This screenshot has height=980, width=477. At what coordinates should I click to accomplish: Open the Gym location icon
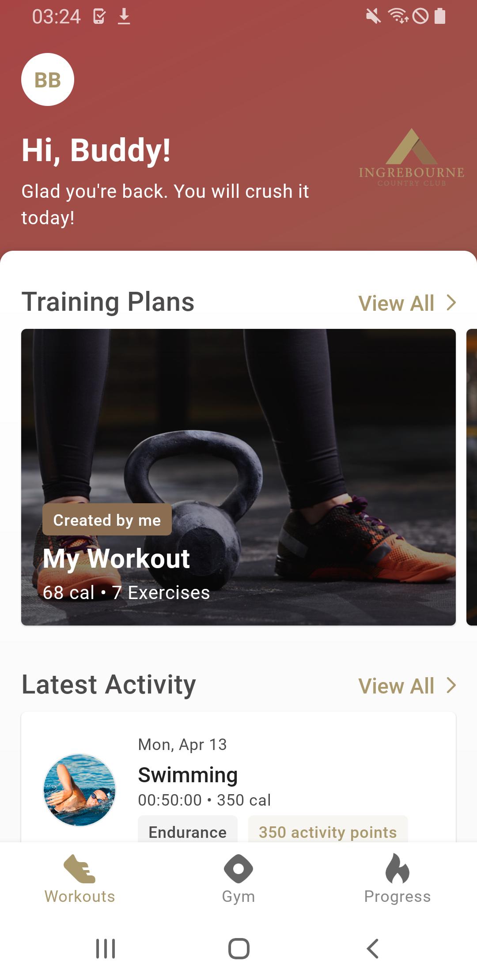tap(238, 868)
